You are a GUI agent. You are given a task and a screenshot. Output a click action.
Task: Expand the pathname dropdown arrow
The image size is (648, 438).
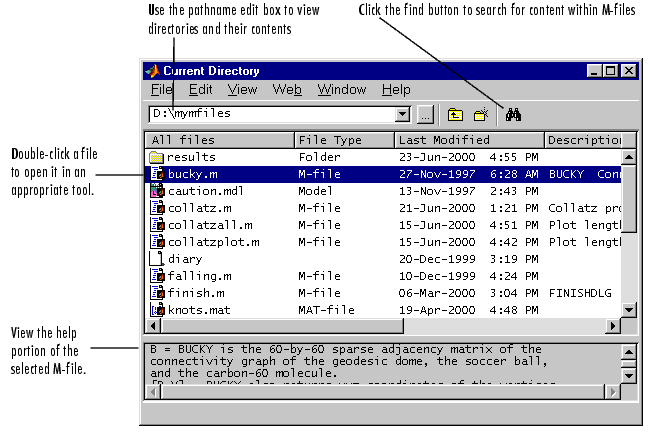403,114
